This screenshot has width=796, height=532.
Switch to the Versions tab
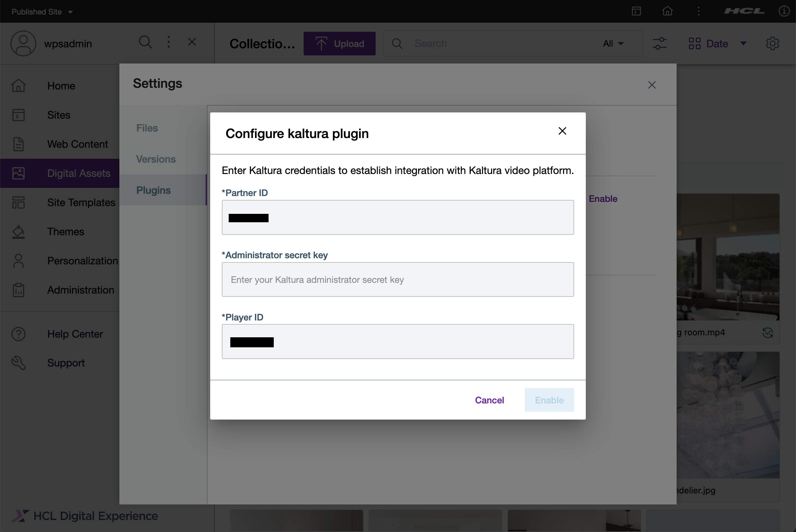156,159
